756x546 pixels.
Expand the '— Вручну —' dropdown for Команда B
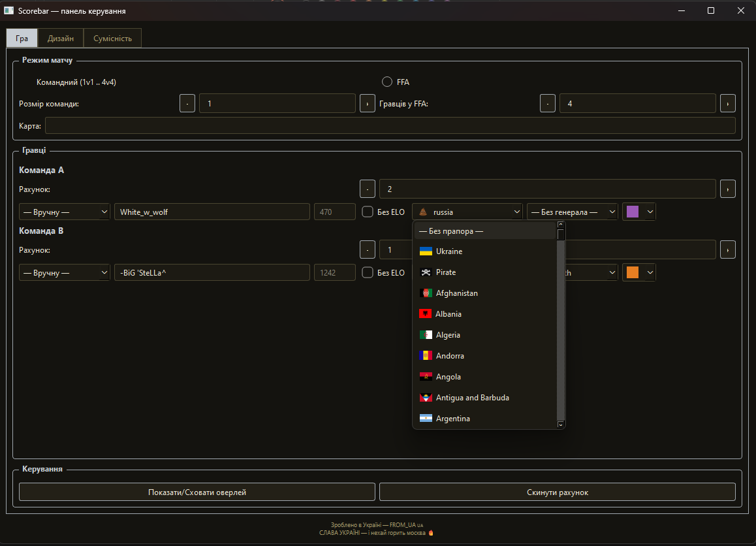point(65,272)
